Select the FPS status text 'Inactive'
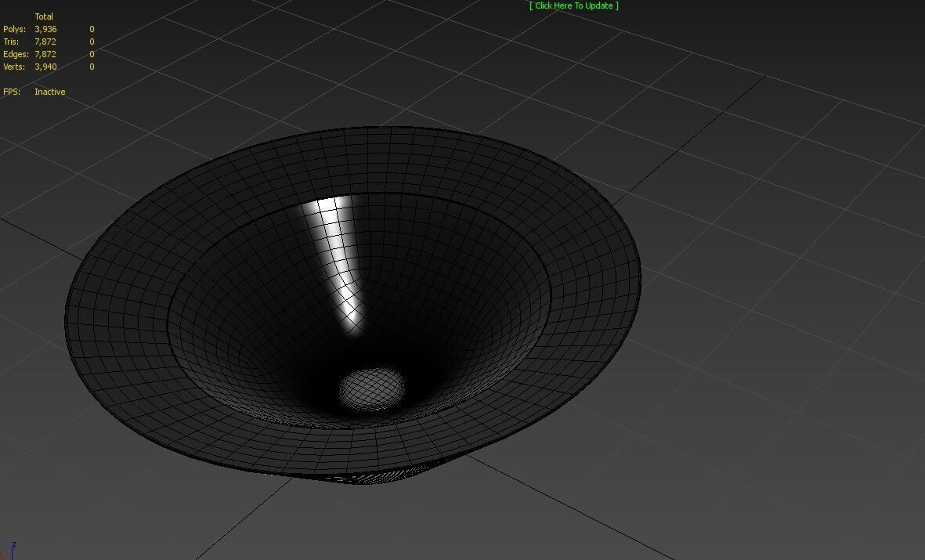925x560 pixels. (50, 92)
